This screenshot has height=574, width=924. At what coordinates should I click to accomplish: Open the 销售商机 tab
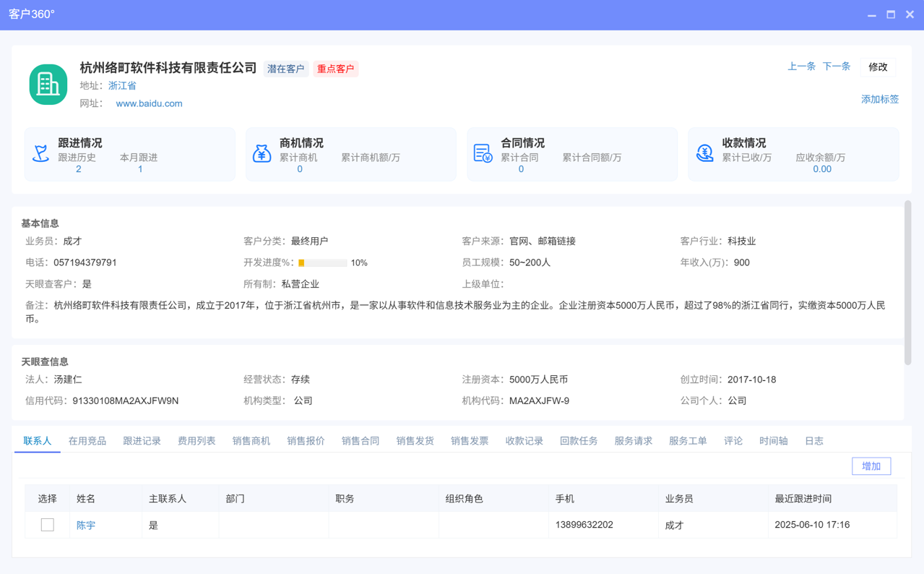pos(251,440)
